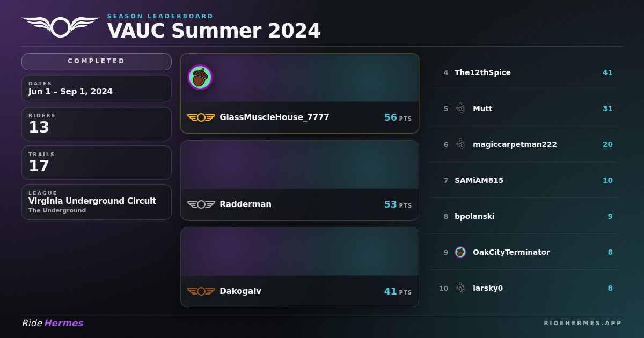Click the winged Hermes logo in header
This screenshot has width=644, height=338.
click(x=60, y=27)
